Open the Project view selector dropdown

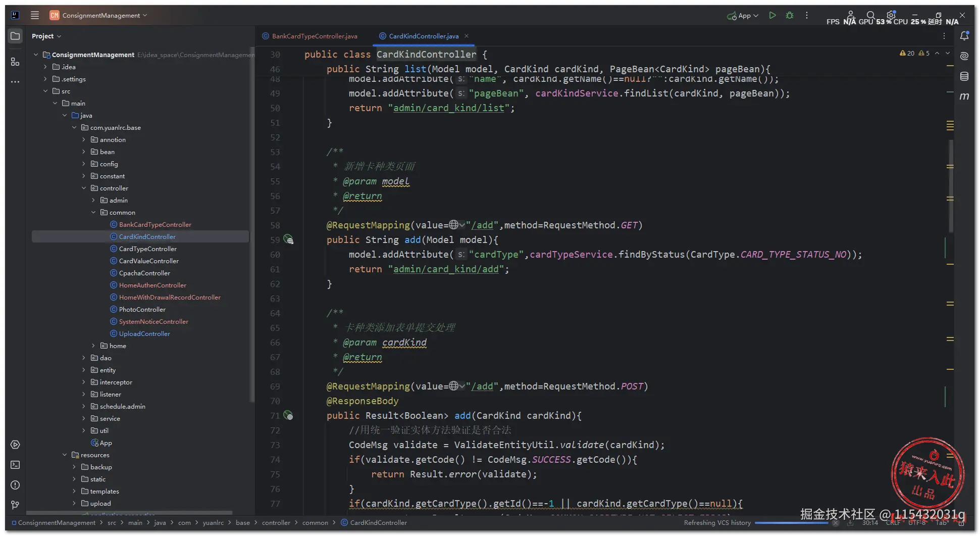coord(46,36)
